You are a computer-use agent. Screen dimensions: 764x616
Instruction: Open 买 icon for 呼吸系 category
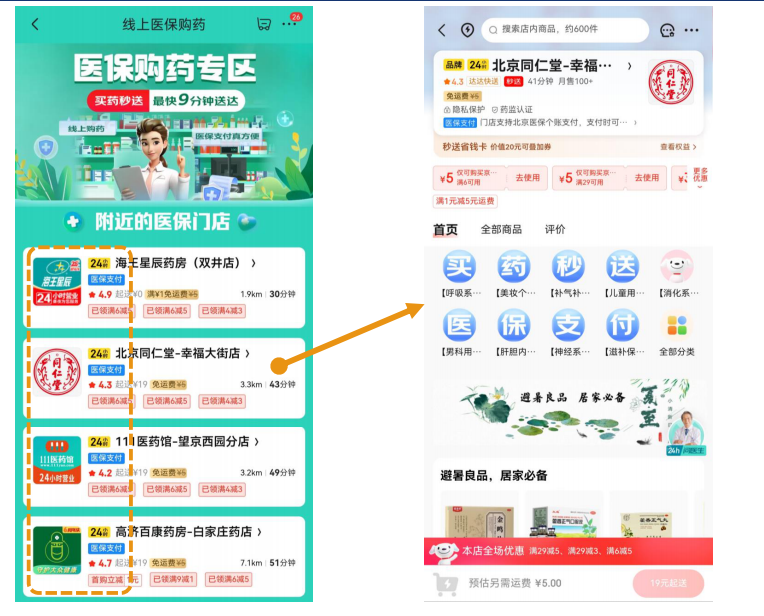pos(459,267)
